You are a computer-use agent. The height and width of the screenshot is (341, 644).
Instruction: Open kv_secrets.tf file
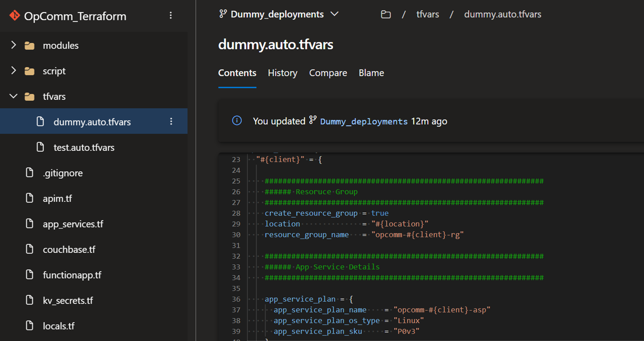coord(68,300)
